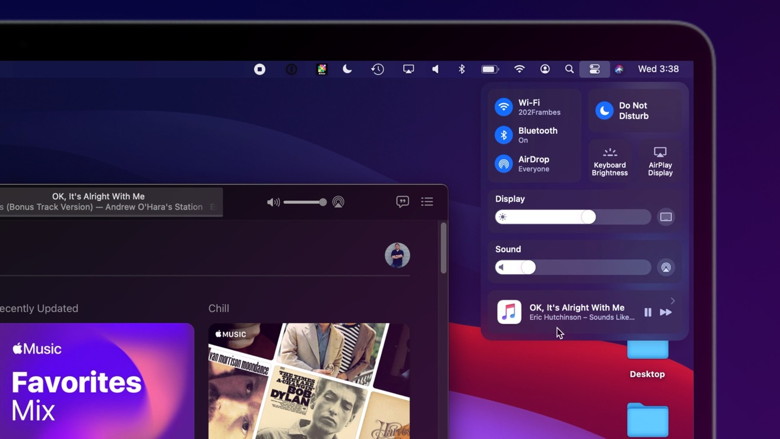This screenshot has width=780, height=439.
Task: Open AirDrop options
Action: (x=504, y=164)
